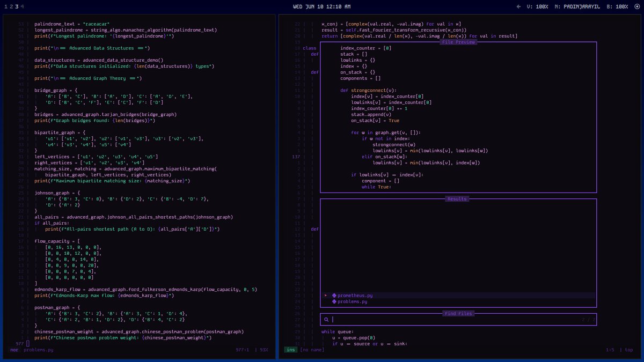Click the 2 / 2 match counter

pos(588,320)
